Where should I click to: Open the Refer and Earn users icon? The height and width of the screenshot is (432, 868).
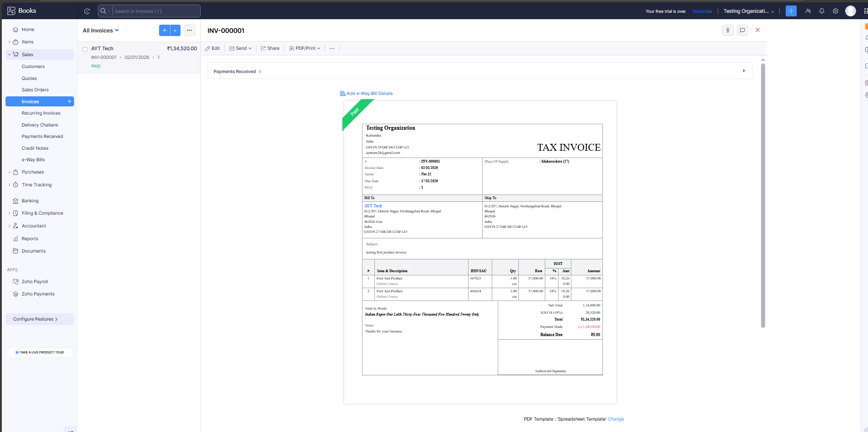pos(808,11)
